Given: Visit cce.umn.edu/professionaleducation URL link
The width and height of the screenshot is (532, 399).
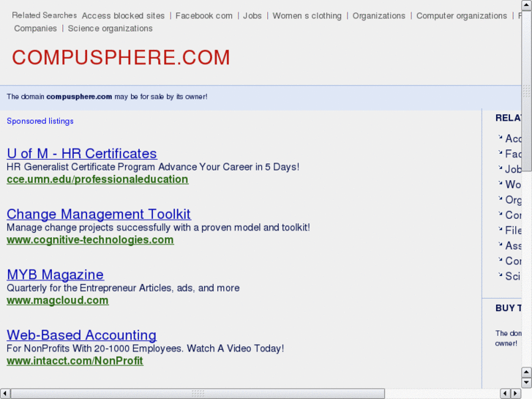Looking at the screenshot, I should point(97,179).
